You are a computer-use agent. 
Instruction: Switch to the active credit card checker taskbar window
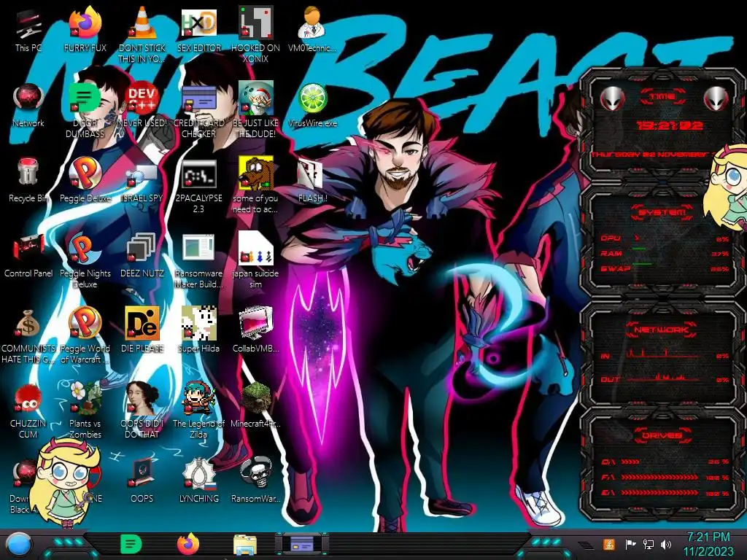[x=301, y=544]
